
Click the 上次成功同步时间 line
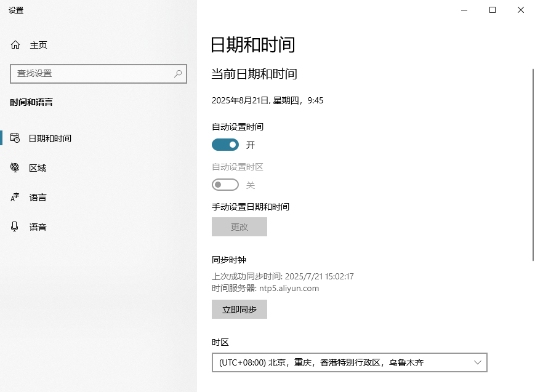[x=283, y=276]
